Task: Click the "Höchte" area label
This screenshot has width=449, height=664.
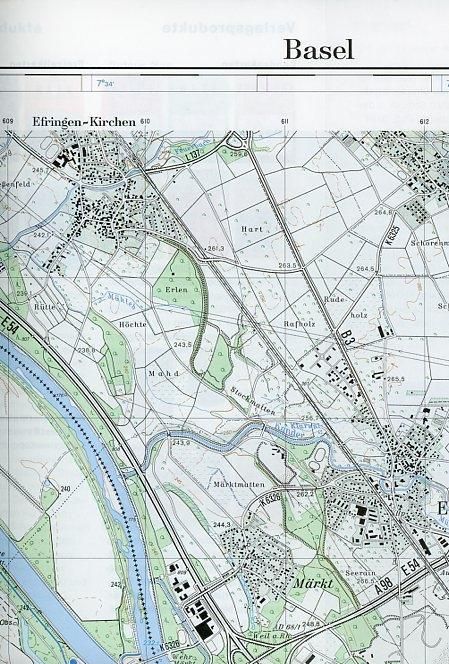Action: 133,324
